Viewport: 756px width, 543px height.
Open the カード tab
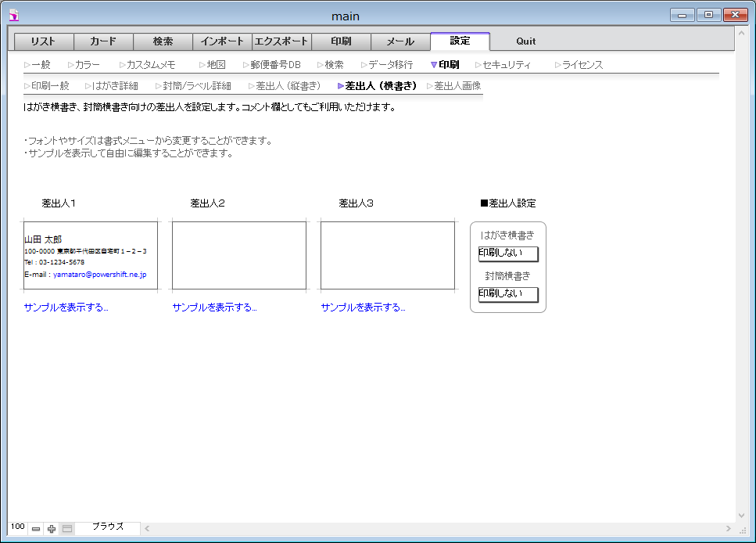(103, 41)
